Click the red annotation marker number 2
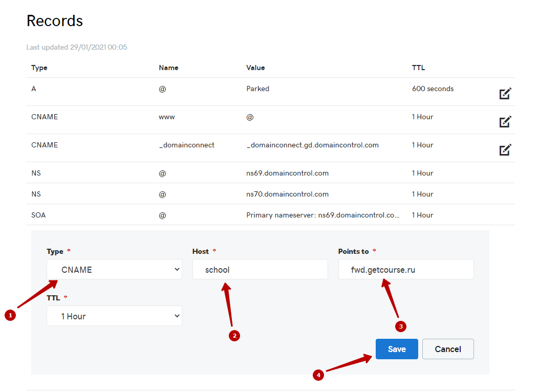The height and width of the screenshot is (392, 539). pos(234,336)
